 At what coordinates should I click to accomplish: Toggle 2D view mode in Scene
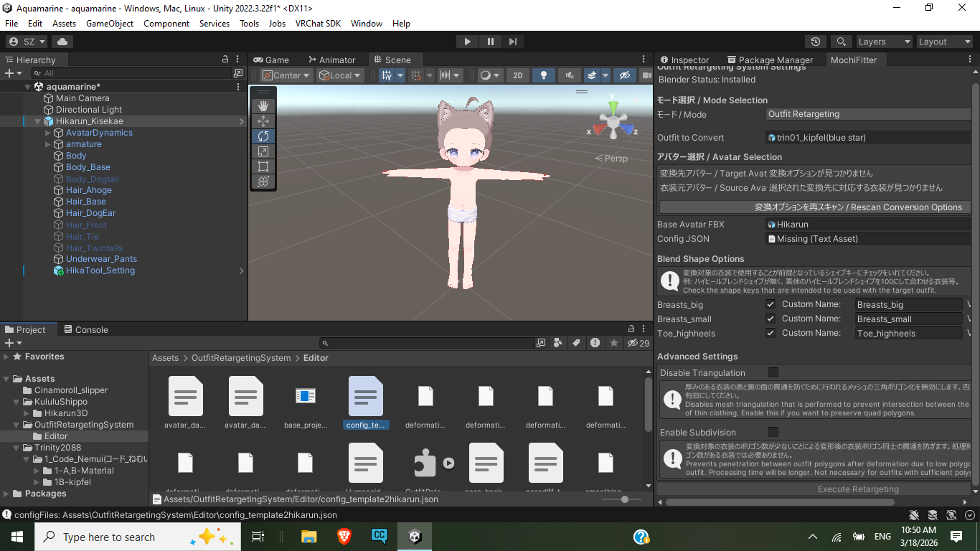[517, 75]
